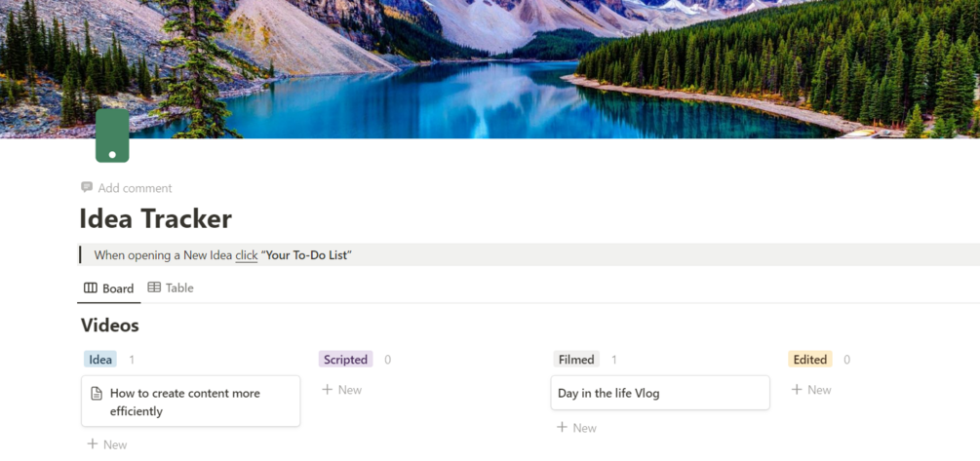This screenshot has height=461, width=980.
Task: Click the plus icon below Day in the life Vlog
Action: pos(562,427)
